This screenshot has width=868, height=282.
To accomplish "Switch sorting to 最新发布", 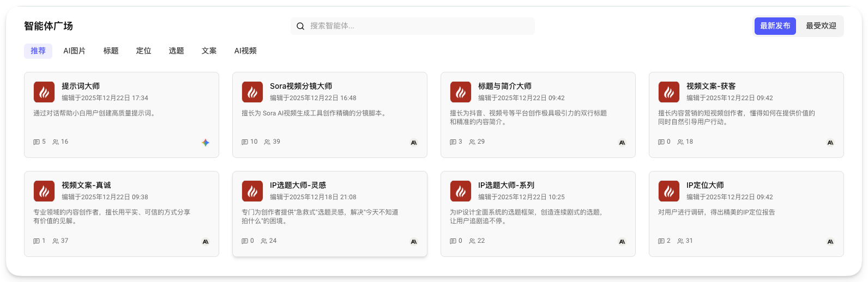I will tap(775, 26).
